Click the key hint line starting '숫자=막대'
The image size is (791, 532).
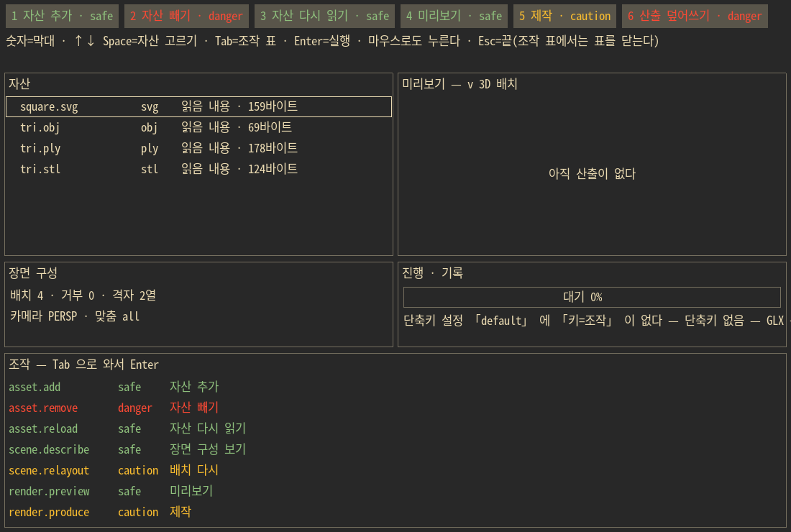tap(332, 41)
